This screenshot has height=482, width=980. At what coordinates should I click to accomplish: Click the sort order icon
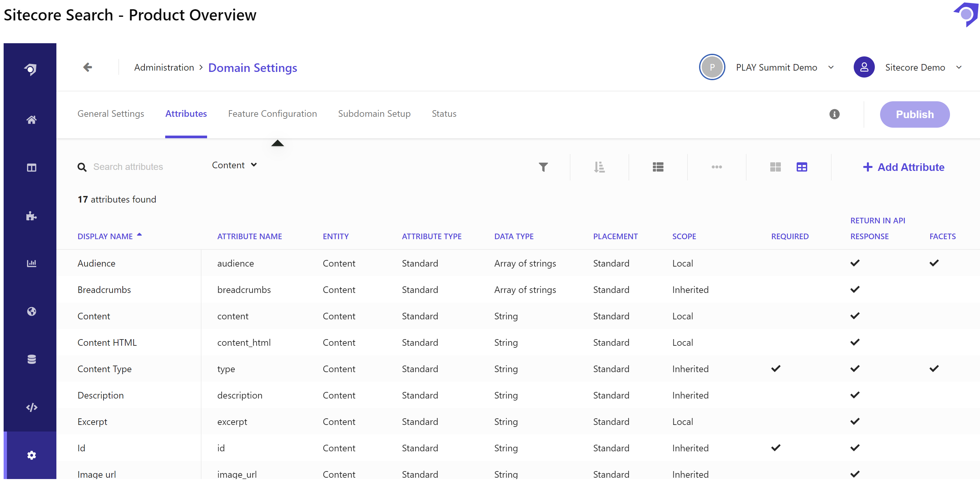coord(599,167)
